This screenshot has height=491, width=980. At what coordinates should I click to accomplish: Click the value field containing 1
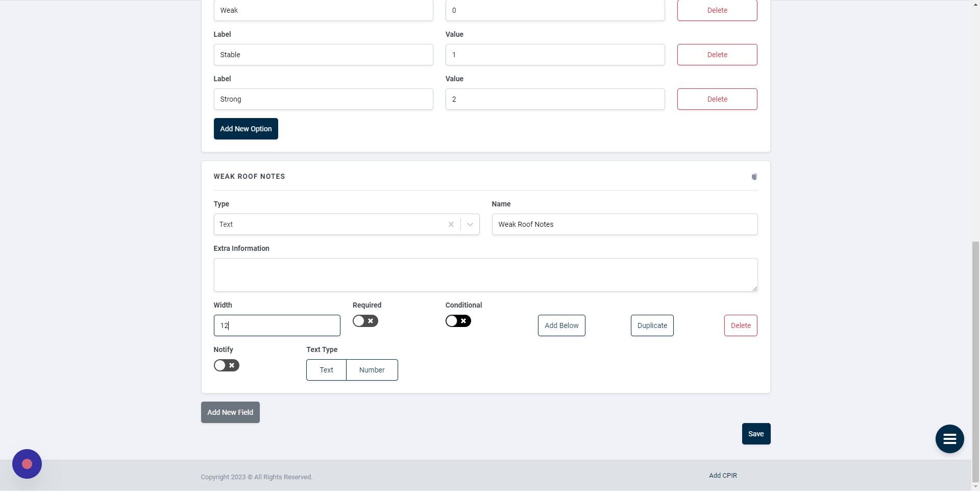coord(555,55)
